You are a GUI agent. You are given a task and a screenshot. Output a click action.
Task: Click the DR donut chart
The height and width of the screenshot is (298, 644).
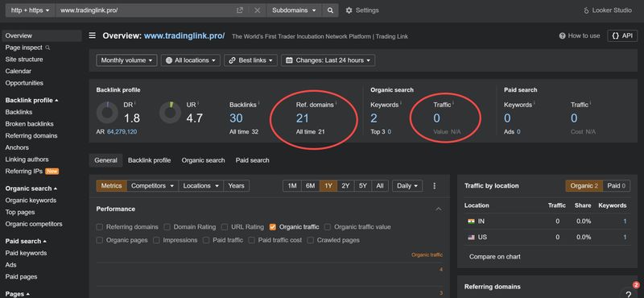click(107, 113)
